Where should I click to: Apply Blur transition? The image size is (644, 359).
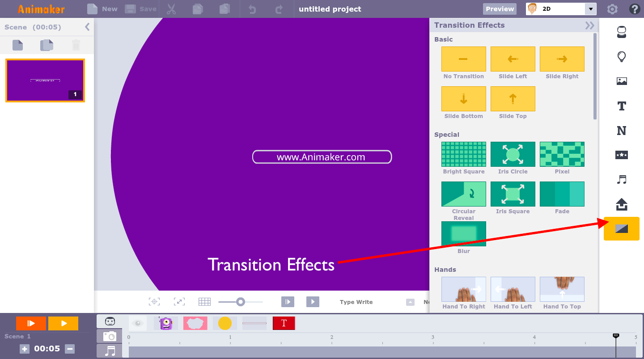click(x=464, y=234)
